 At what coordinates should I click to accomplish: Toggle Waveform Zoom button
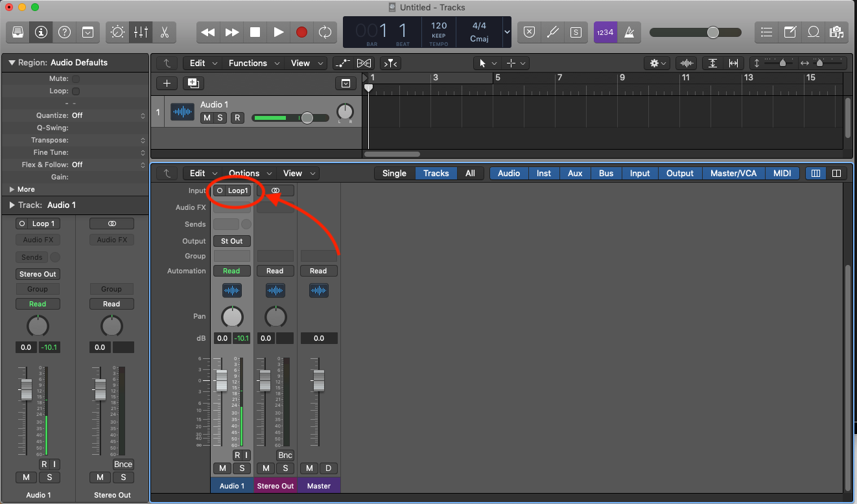687,63
